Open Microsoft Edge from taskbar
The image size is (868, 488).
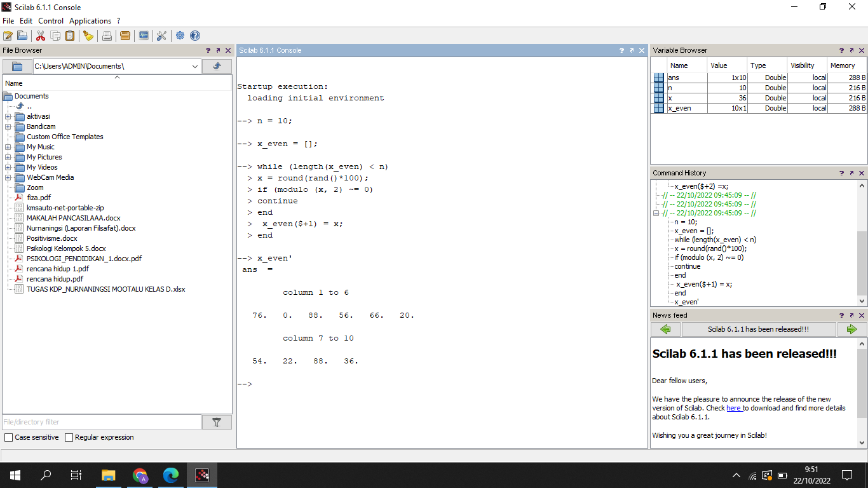coord(171,475)
